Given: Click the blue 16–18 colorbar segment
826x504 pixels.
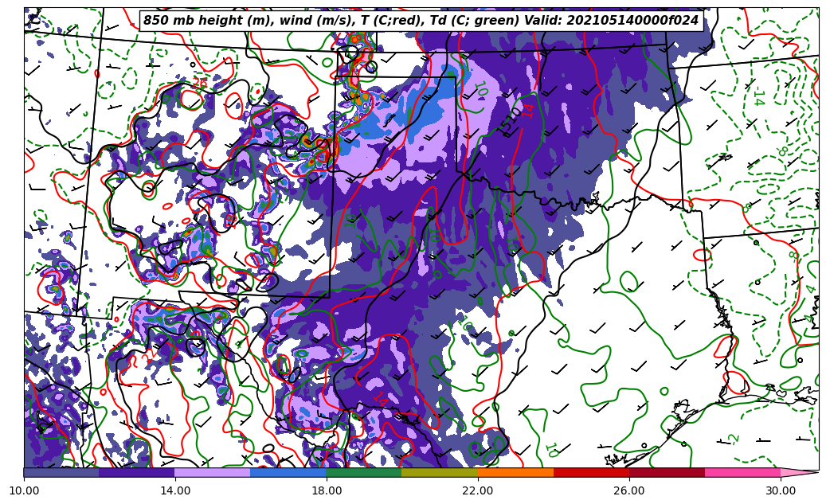Looking at the screenshot, I should click(x=288, y=472).
